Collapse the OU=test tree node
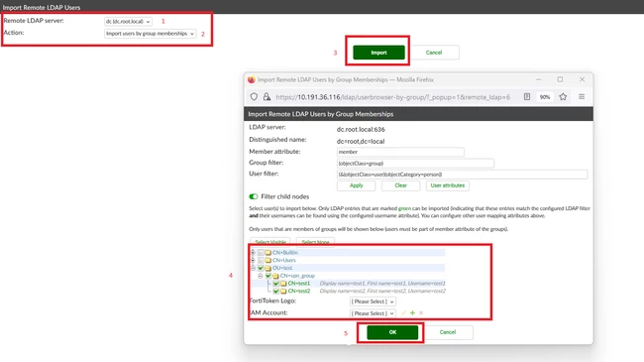This screenshot has width=644, height=362. point(253,268)
